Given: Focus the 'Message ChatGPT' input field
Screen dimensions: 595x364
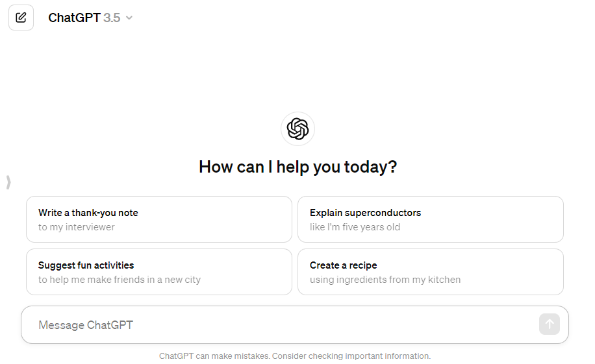Looking at the screenshot, I should pyautogui.click(x=281, y=325).
